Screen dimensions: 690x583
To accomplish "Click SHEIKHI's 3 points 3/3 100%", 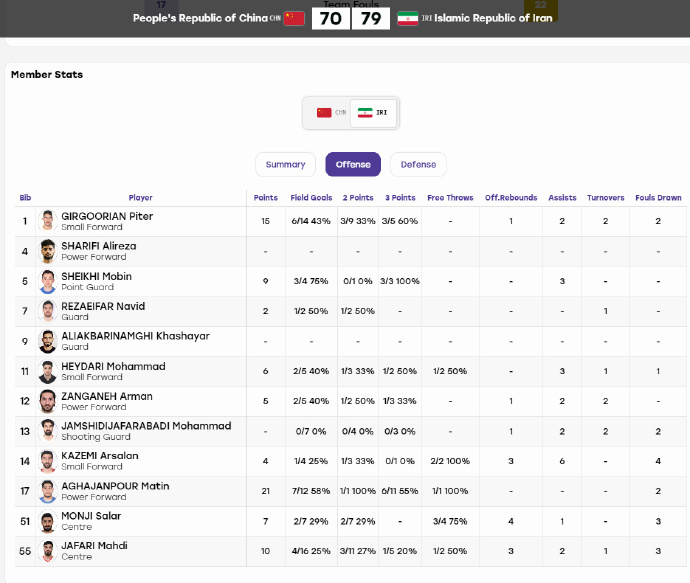I will point(400,281).
